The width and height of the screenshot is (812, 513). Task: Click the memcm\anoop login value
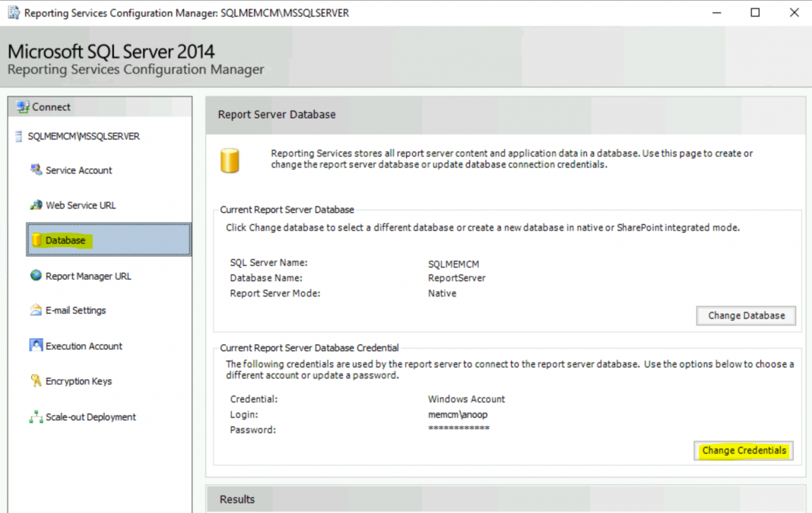[x=458, y=415]
